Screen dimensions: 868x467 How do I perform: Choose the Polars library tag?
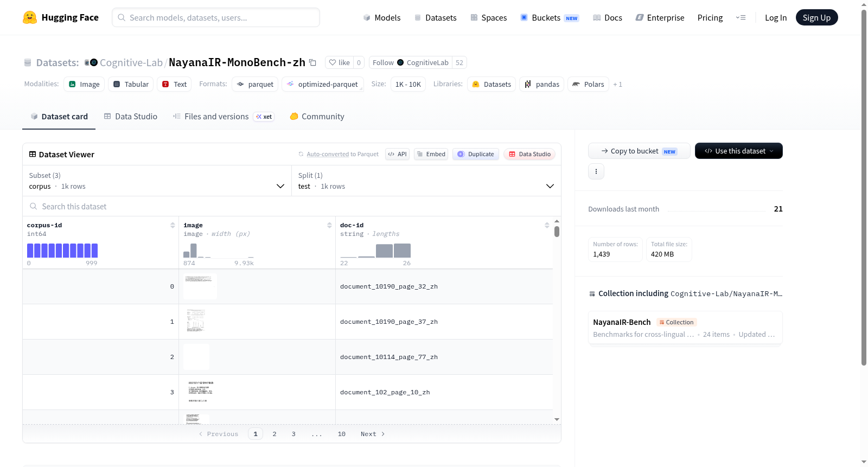pos(588,84)
